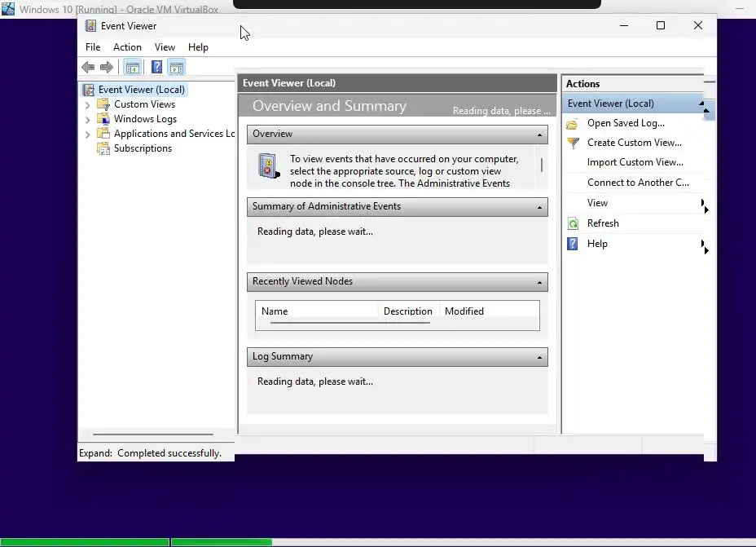Image resolution: width=756 pixels, height=547 pixels.
Task: Maximize the Event Viewer window
Action: click(661, 25)
